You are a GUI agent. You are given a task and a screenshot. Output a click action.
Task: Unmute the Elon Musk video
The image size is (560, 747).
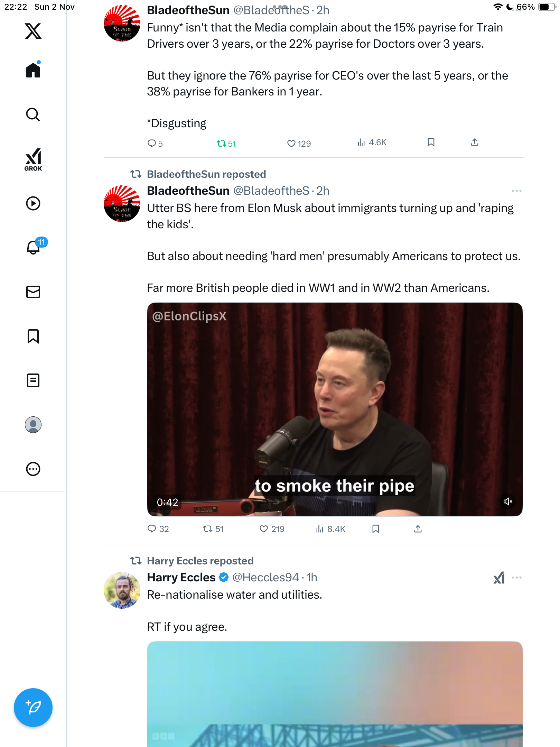point(507,501)
